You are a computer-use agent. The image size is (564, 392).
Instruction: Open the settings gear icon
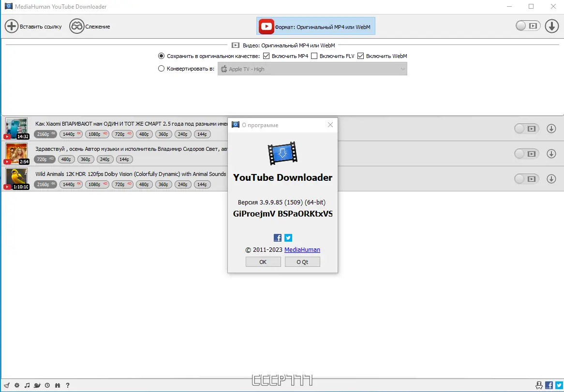16,385
